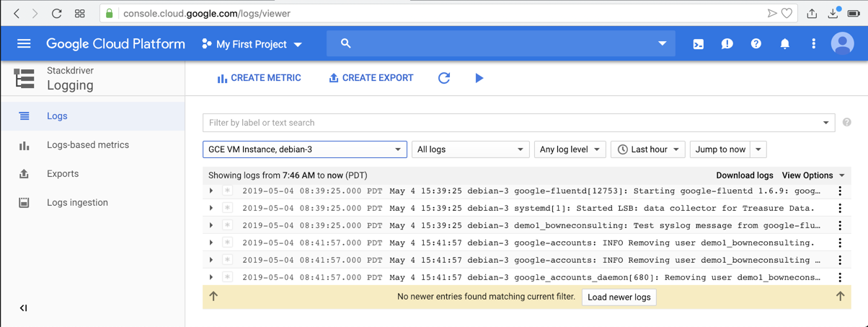Screen dimensions: 868x327
Task: Click the filter by label text field
Action: pos(512,123)
